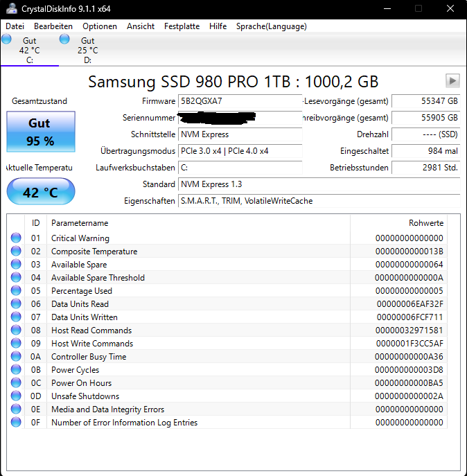Go to next disk with arrow button
This screenshot has width=467, height=476.
[x=452, y=81]
